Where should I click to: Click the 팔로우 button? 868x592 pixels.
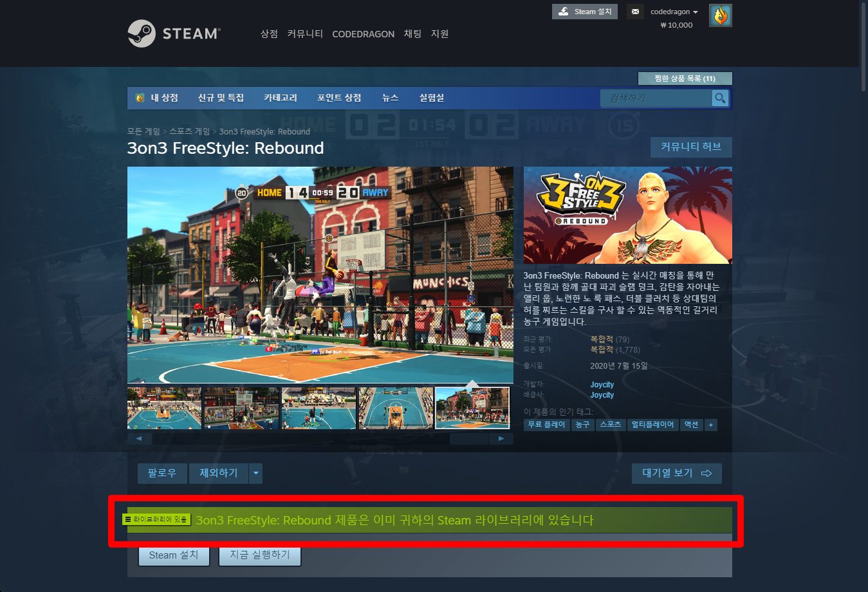[162, 473]
